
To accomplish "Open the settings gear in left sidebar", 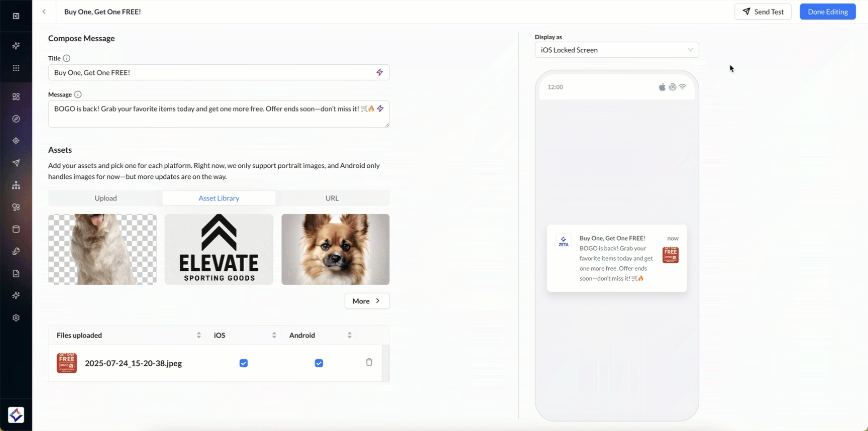I will coord(16,318).
